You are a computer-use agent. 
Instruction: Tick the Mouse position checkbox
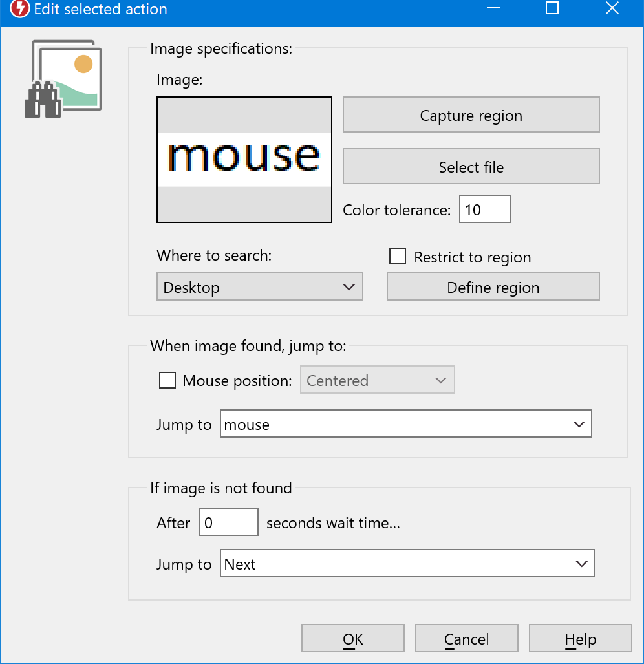coord(167,380)
